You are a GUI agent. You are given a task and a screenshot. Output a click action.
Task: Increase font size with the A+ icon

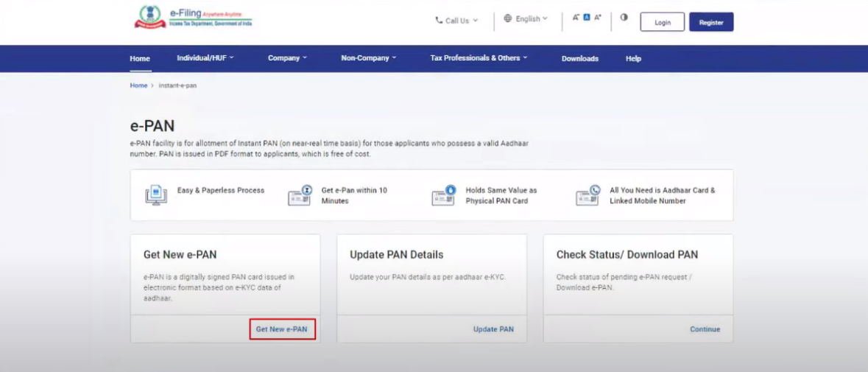pyautogui.click(x=598, y=17)
